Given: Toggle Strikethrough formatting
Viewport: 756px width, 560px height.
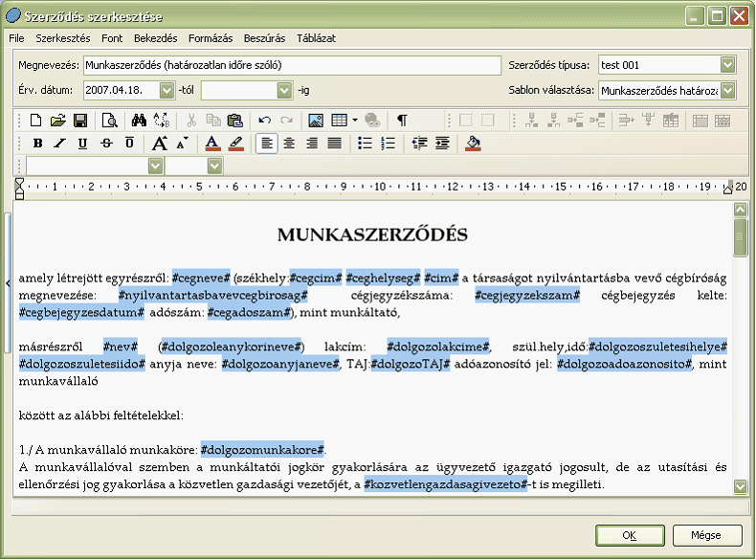Looking at the screenshot, I should [106, 144].
